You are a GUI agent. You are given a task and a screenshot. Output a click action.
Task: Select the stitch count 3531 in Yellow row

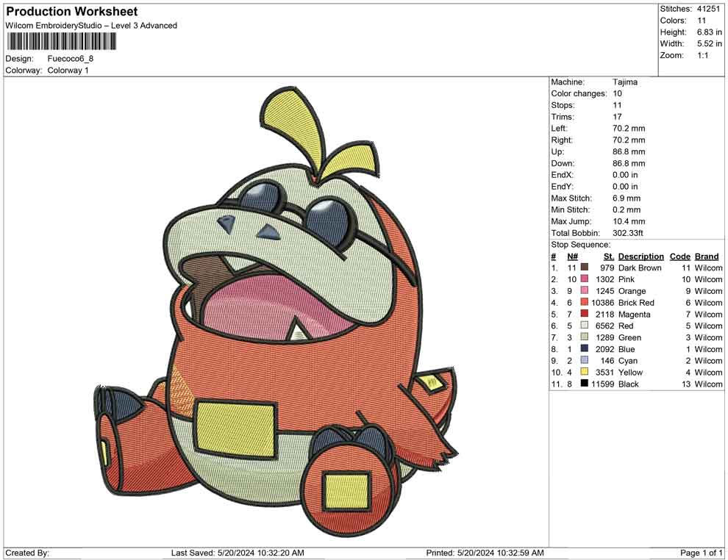tap(605, 372)
